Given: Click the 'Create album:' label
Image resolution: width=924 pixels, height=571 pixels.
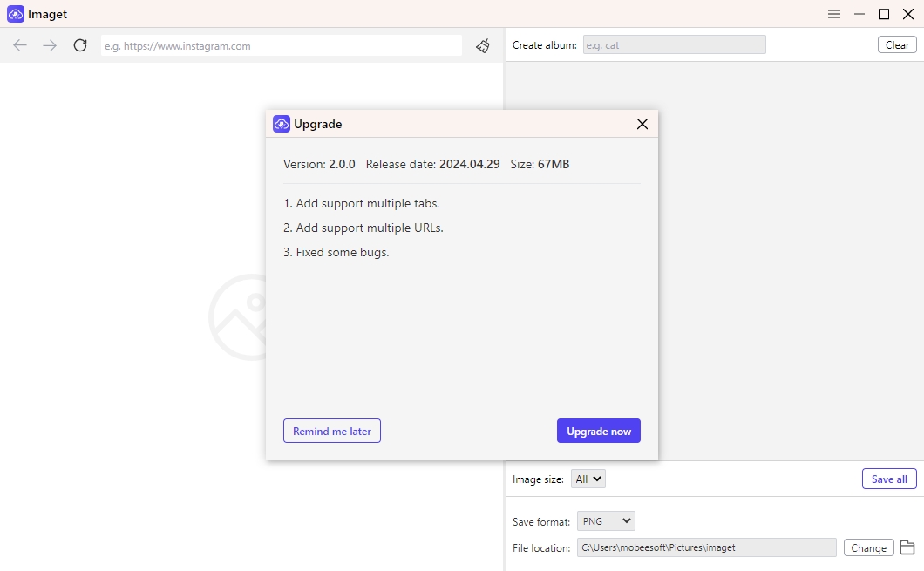Looking at the screenshot, I should click(545, 44).
